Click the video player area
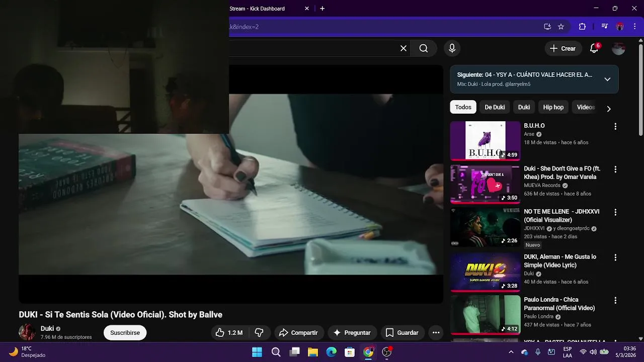This screenshot has width=644, height=362. [x=231, y=184]
